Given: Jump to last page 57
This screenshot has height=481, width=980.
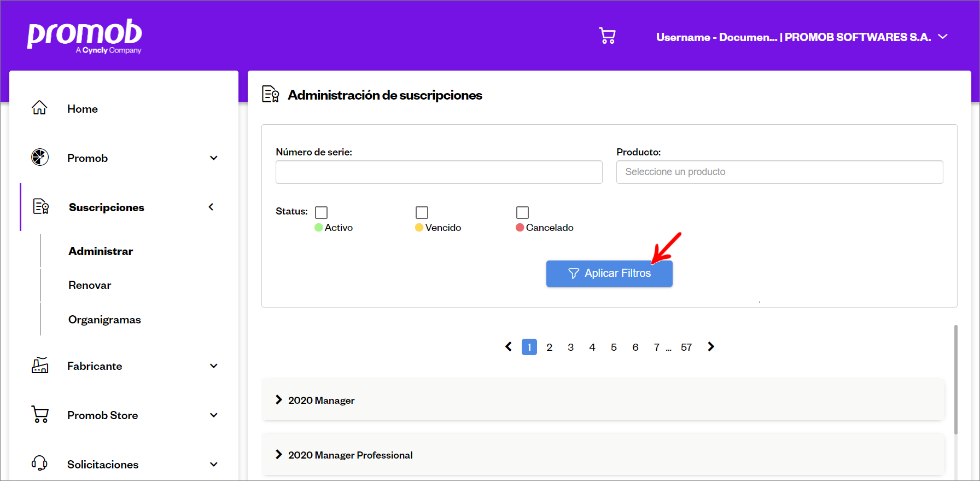Looking at the screenshot, I should 686,347.
